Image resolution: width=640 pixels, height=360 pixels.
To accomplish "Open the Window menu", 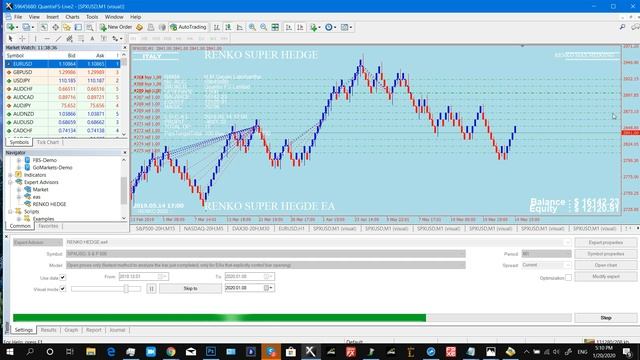I will coord(114,17).
